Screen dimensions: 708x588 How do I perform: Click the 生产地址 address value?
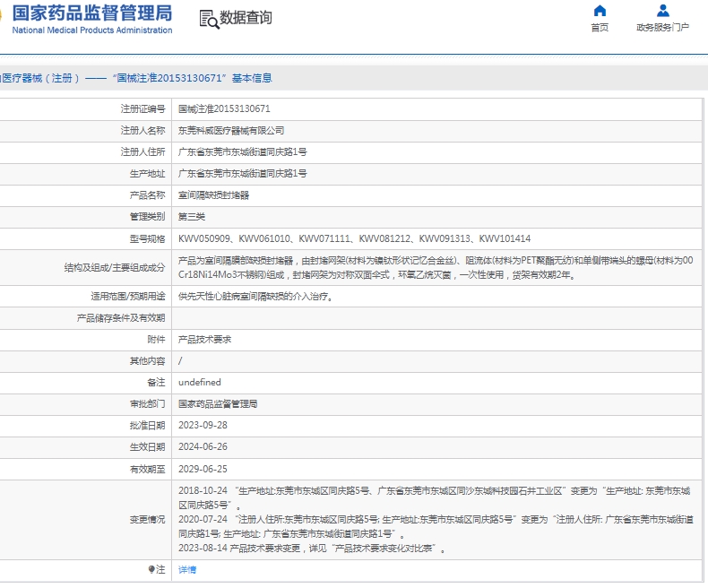(x=243, y=173)
